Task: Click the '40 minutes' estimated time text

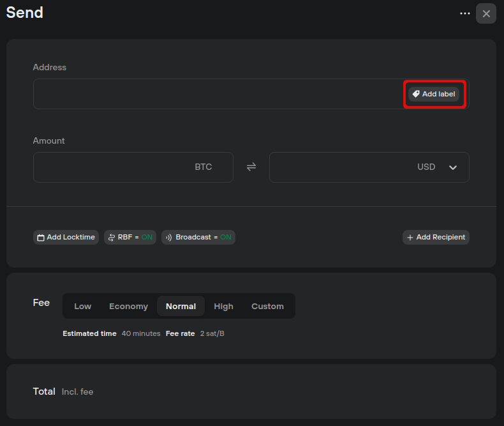Action: click(141, 333)
